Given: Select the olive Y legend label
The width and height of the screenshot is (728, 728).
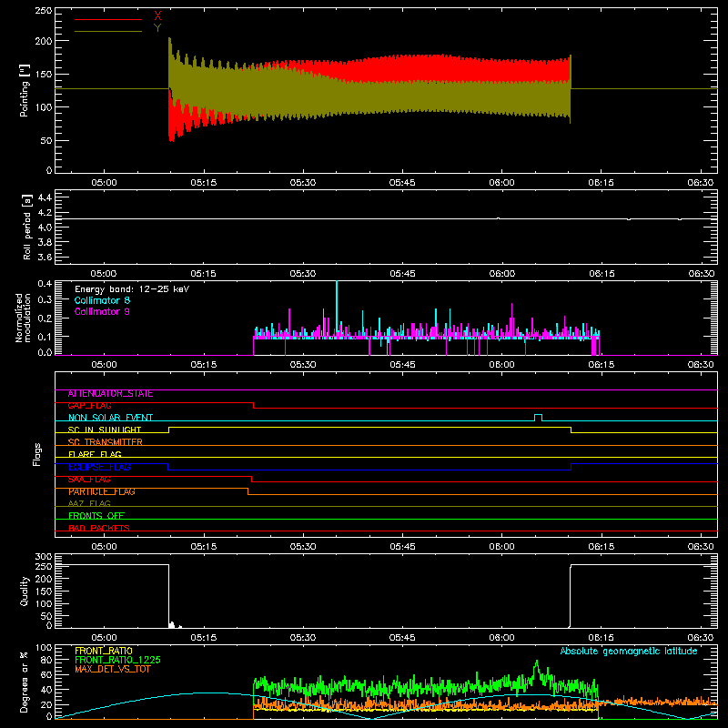Looking at the screenshot, I should pos(157,28).
